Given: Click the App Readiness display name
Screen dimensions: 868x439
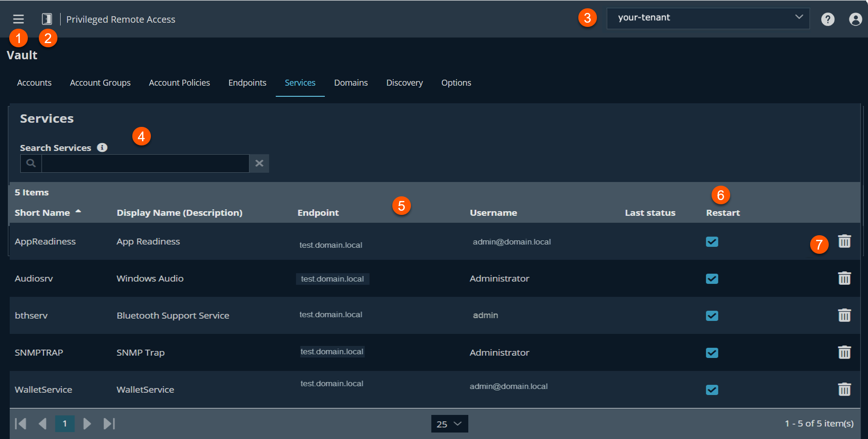Looking at the screenshot, I should 148,241.
